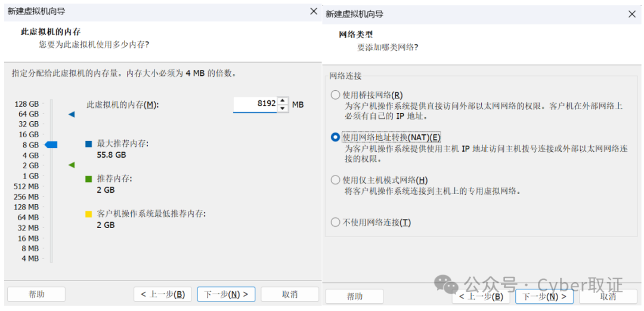Click Next (N) in the network type wizard
644x311 pixels.
point(544,296)
